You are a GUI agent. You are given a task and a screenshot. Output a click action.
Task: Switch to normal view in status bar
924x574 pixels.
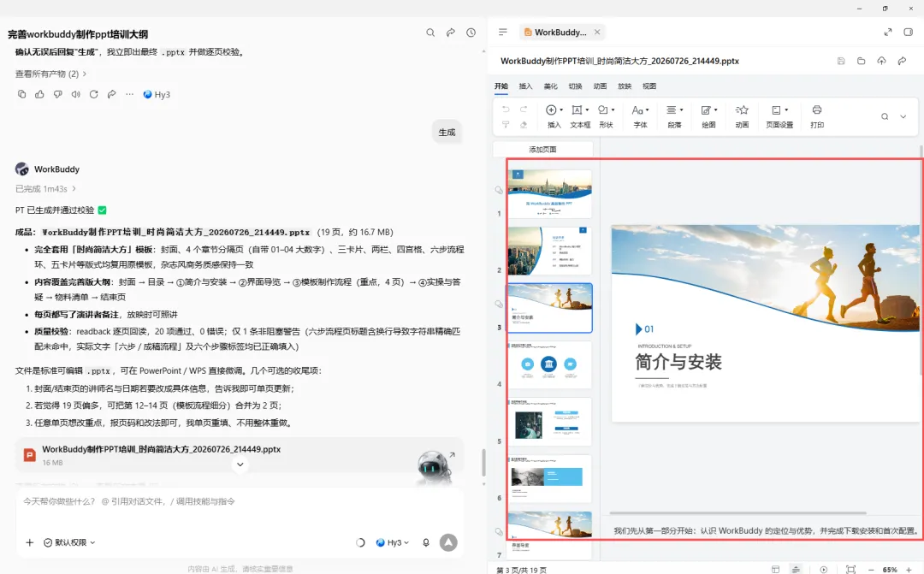775,569
